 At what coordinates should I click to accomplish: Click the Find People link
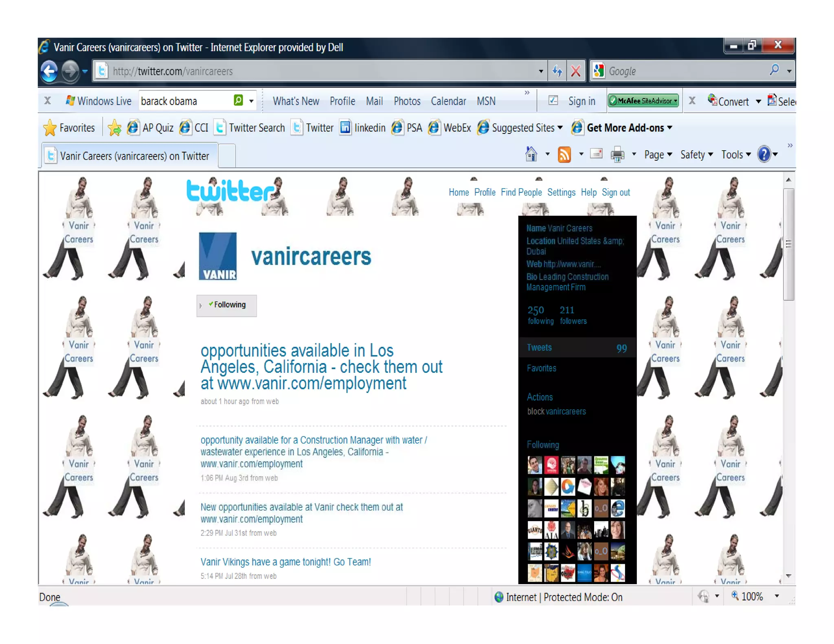[x=521, y=192]
